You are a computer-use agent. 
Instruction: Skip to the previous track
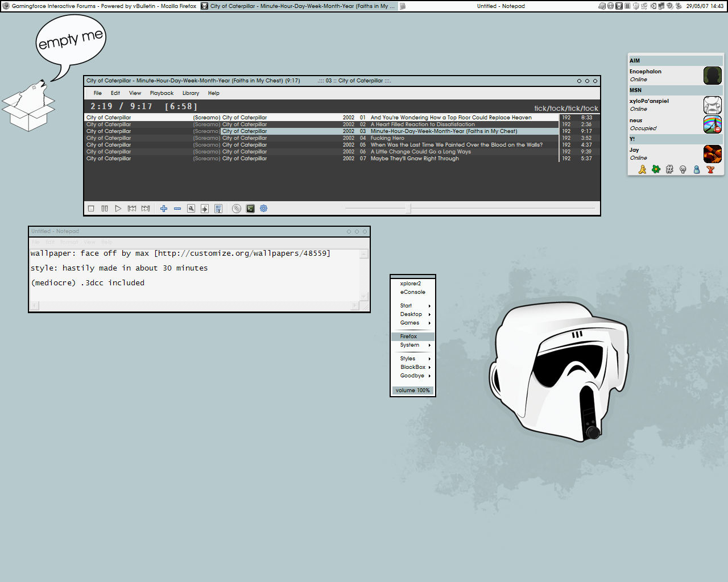(132, 209)
